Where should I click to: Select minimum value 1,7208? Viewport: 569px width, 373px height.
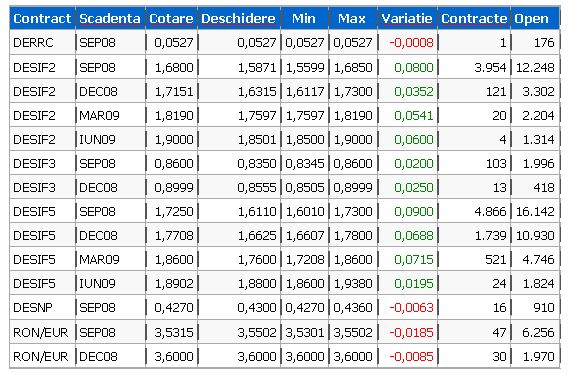click(305, 259)
